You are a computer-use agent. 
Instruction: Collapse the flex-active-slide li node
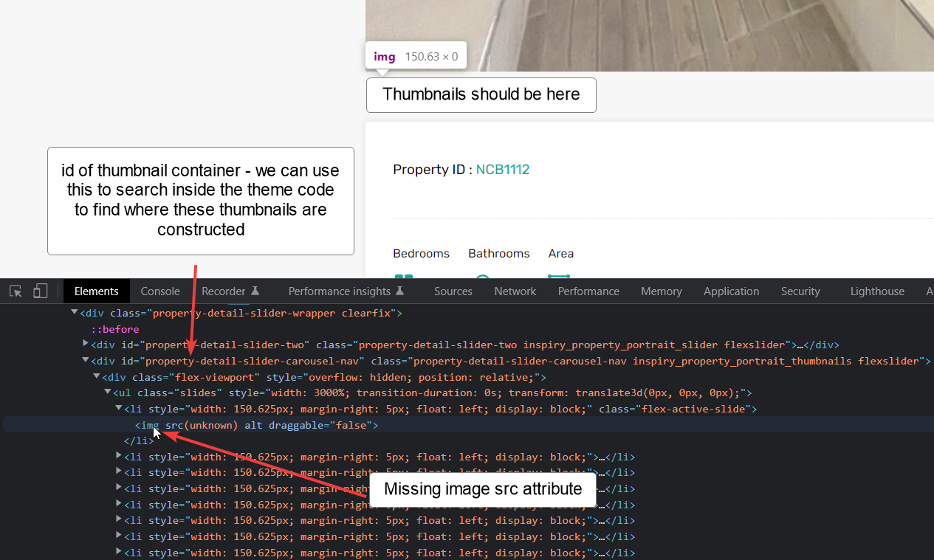(119, 409)
